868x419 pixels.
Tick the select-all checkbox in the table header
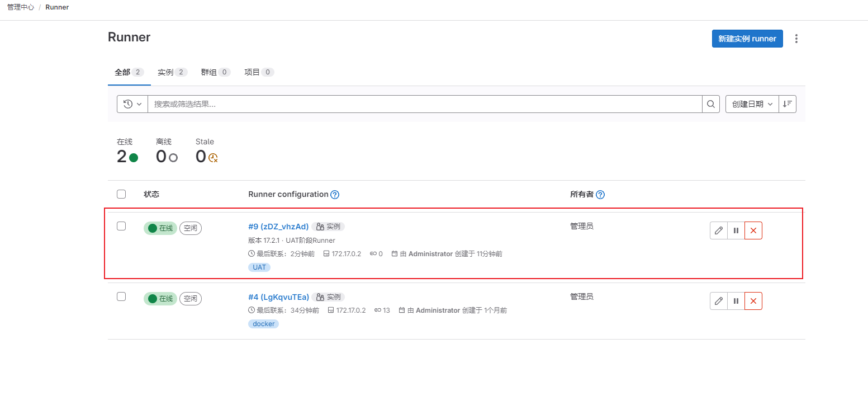click(x=121, y=194)
